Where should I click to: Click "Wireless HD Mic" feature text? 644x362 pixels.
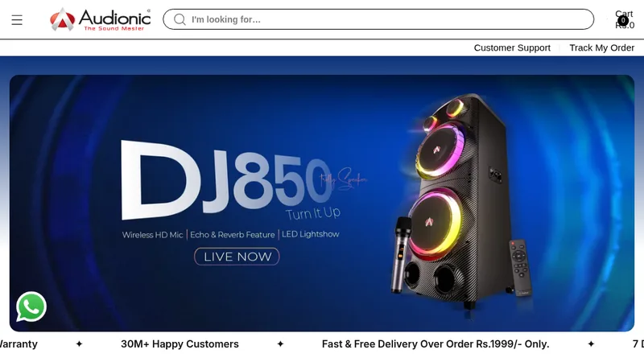pyautogui.click(x=152, y=235)
